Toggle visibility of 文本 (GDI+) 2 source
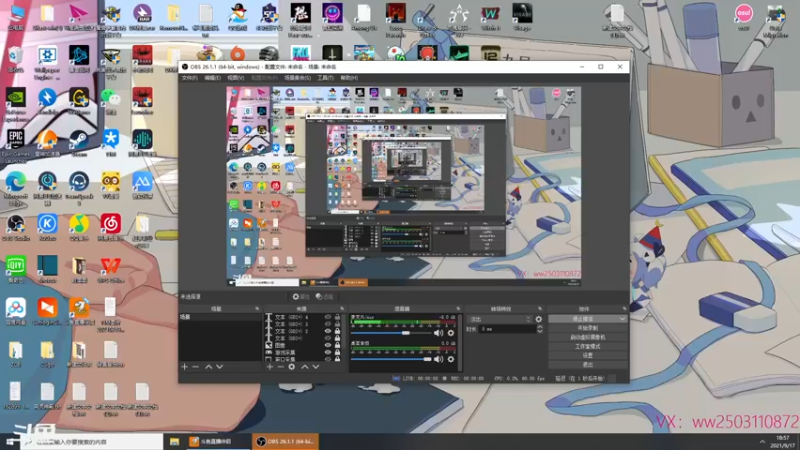 coord(328,331)
